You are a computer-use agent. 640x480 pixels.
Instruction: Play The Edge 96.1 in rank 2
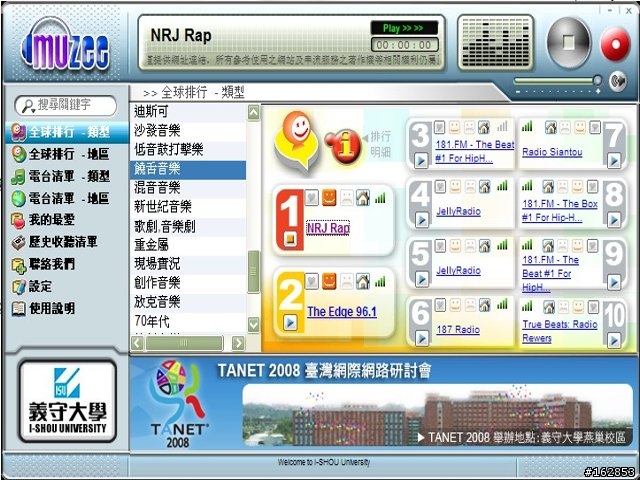coord(290,322)
